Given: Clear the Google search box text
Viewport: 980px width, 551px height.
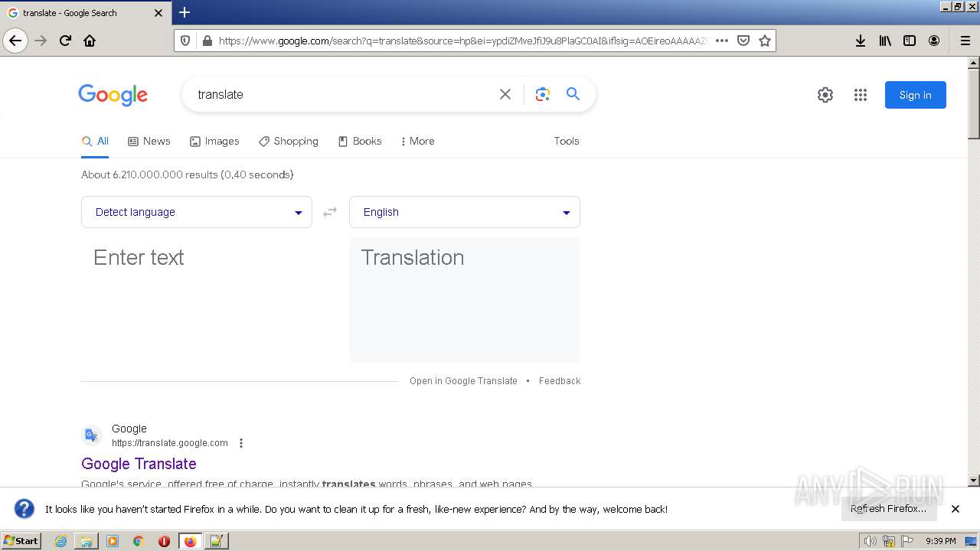Looking at the screenshot, I should tap(505, 94).
